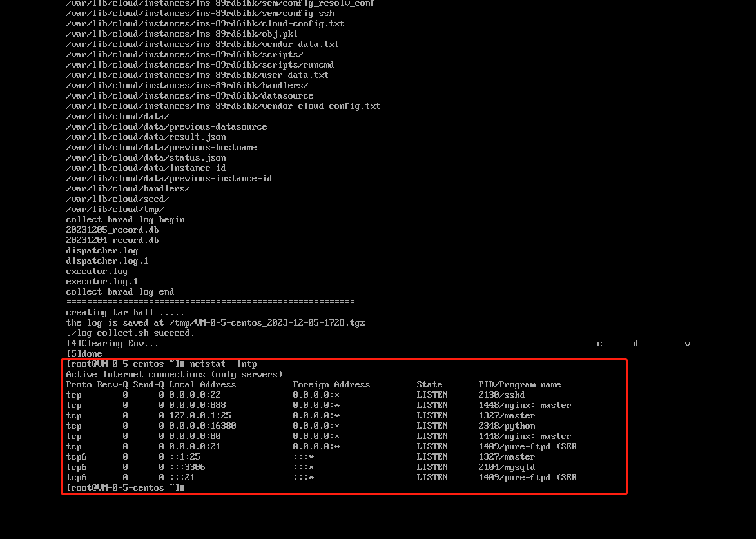Click the path ending 'user-data.txt'
This screenshot has width=756, height=539.
[197, 75]
